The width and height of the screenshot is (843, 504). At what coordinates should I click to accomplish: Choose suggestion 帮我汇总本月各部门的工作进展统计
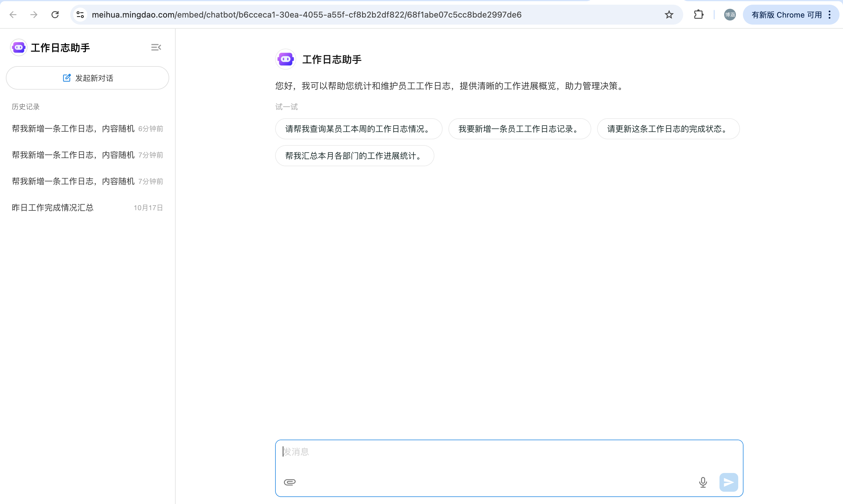[x=354, y=155]
